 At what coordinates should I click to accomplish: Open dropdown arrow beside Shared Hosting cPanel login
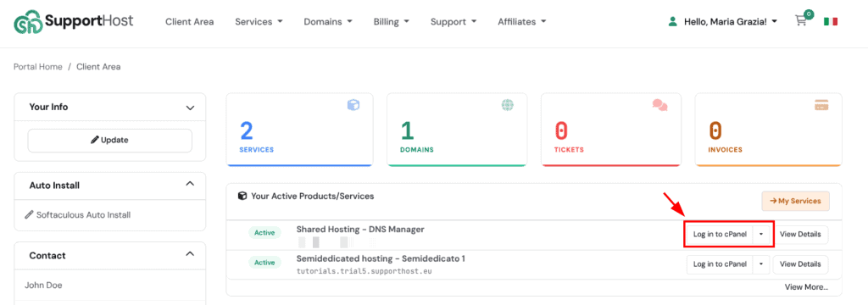click(x=761, y=234)
